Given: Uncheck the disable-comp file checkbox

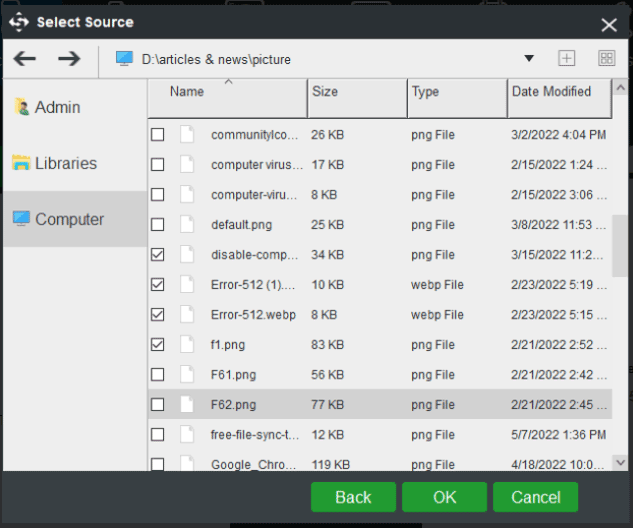Looking at the screenshot, I should (157, 255).
